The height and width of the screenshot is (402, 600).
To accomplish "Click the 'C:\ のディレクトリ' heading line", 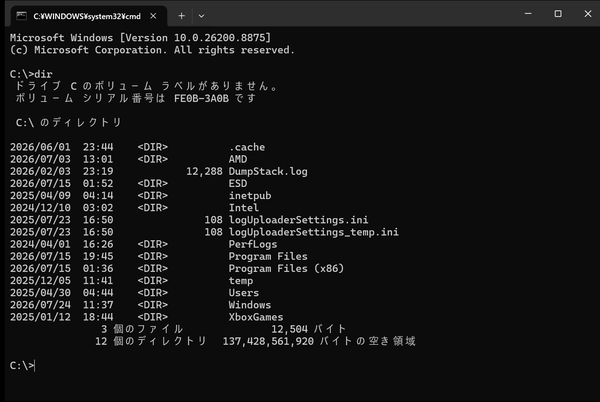I will point(68,122).
